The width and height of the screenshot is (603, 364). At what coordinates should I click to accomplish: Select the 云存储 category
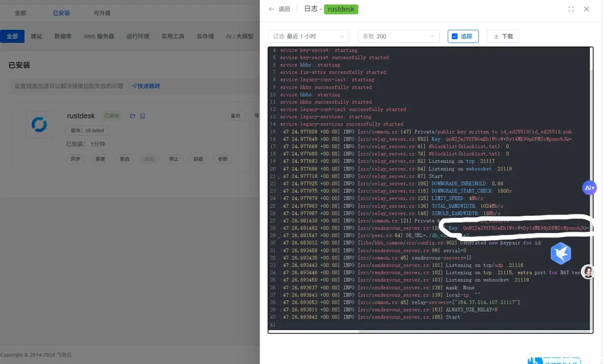205,36
